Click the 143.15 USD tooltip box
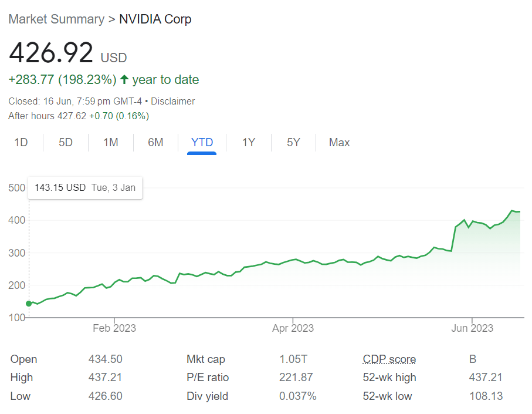Viewport: 532px width, 414px height. pyautogui.click(x=85, y=188)
